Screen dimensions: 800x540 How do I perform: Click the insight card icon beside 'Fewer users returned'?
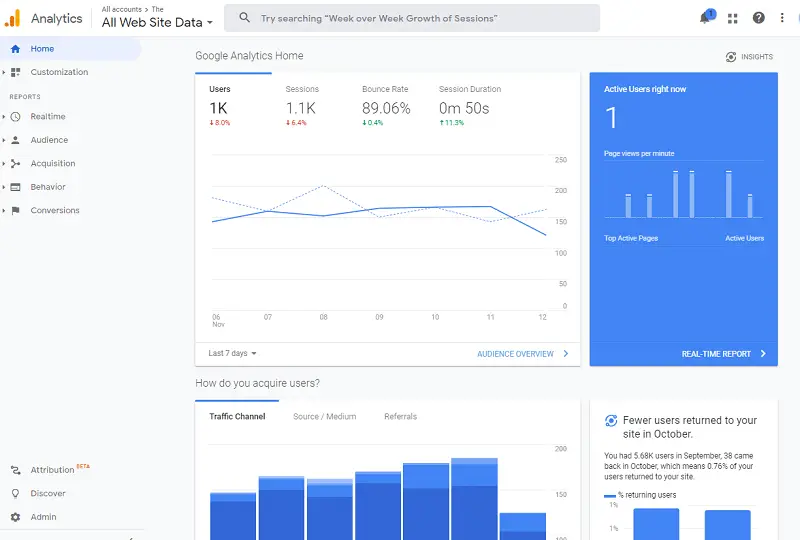pos(611,421)
